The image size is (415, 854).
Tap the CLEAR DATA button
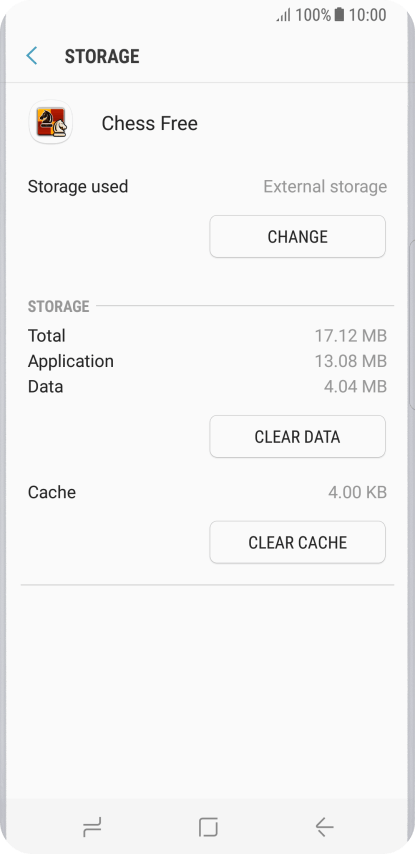pos(297,436)
